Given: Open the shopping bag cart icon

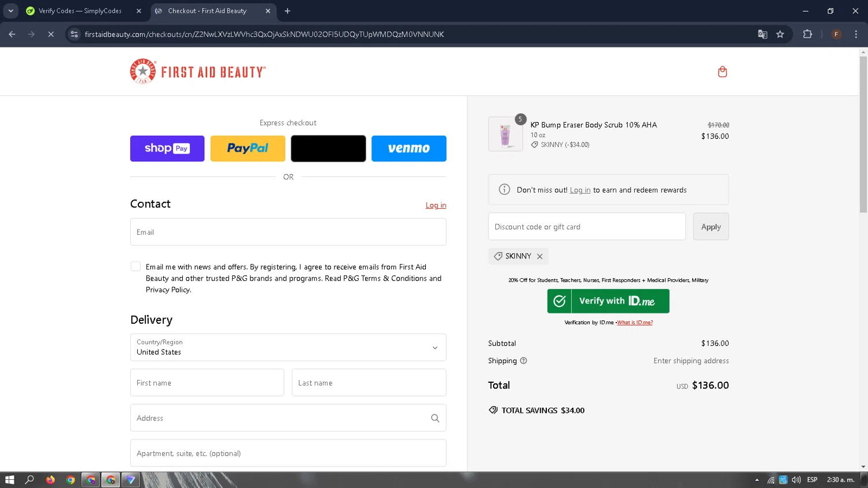Looking at the screenshot, I should point(722,72).
